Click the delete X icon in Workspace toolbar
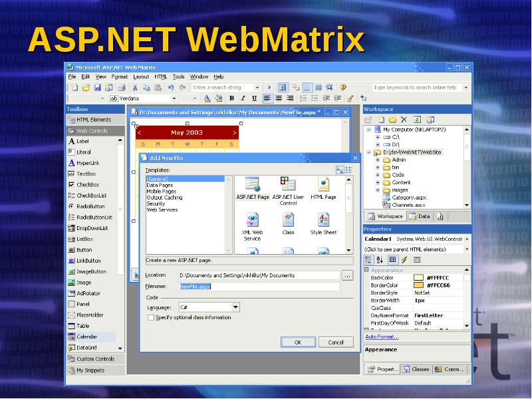This screenshot has width=532, height=399. pyautogui.click(x=404, y=120)
